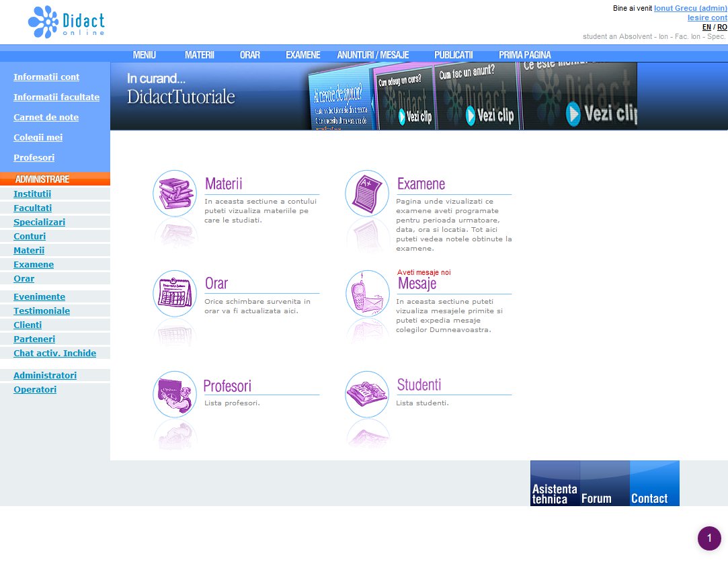Open Testimoniale link
This screenshot has width=728, height=572.
point(42,311)
